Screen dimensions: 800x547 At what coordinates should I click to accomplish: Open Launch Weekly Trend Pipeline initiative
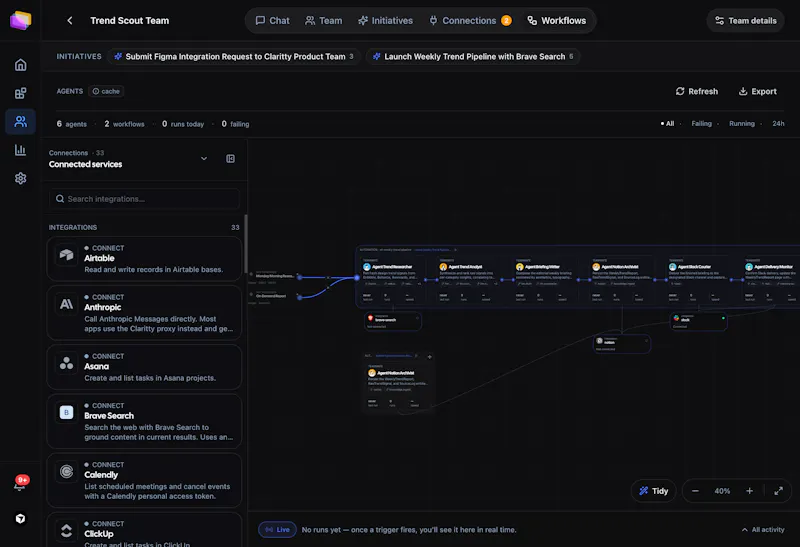(x=473, y=57)
